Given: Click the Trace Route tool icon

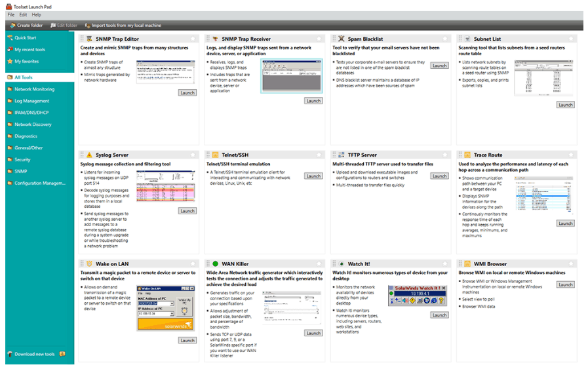Looking at the screenshot, I should point(467,155).
